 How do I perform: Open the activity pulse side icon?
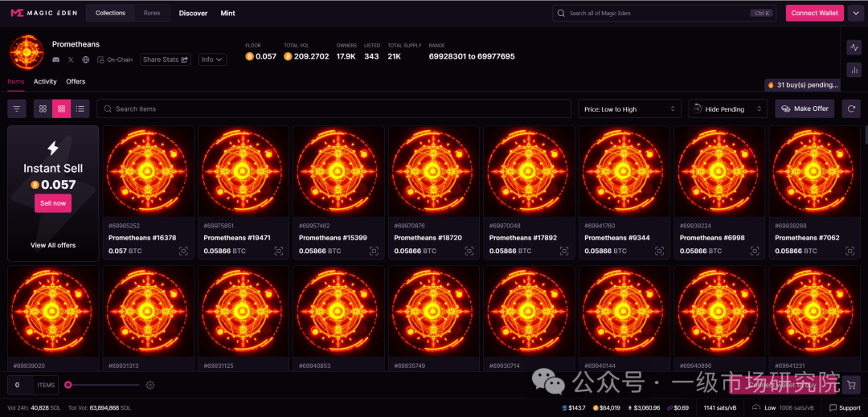(854, 47)
